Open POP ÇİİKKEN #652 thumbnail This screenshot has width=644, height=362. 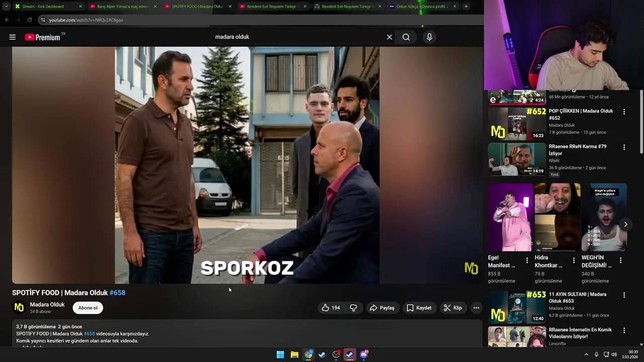tap(517, 124)
